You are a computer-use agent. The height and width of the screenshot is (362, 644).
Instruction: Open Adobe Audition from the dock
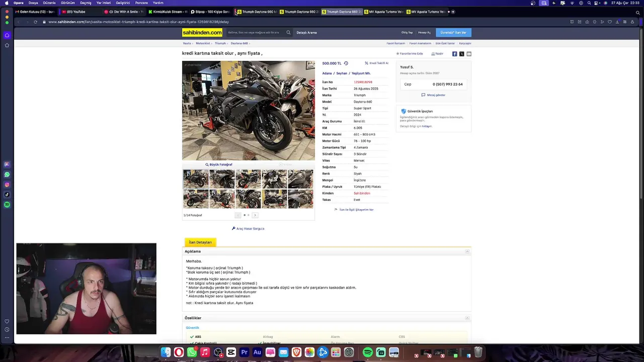[257, 352]
